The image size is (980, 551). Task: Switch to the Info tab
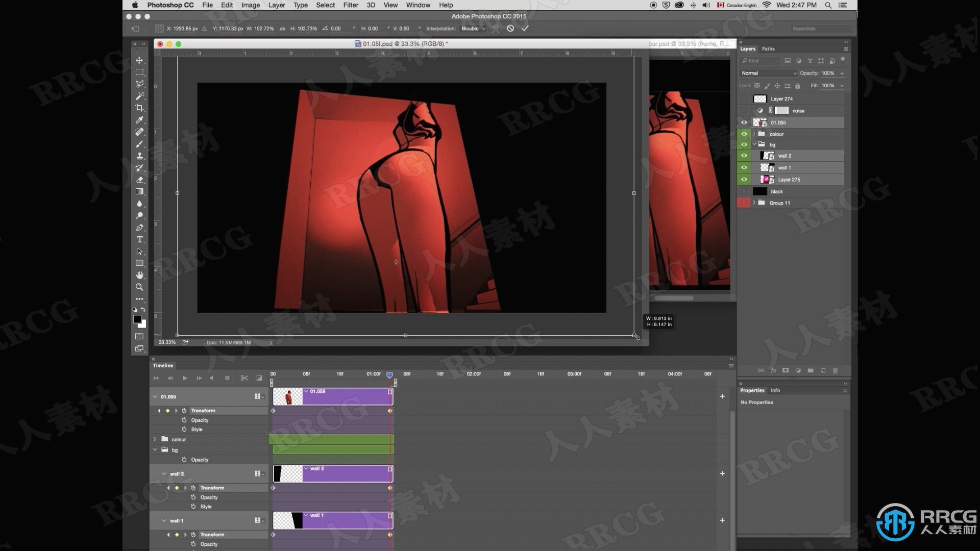pyautogui.click(x=775, y=390)
